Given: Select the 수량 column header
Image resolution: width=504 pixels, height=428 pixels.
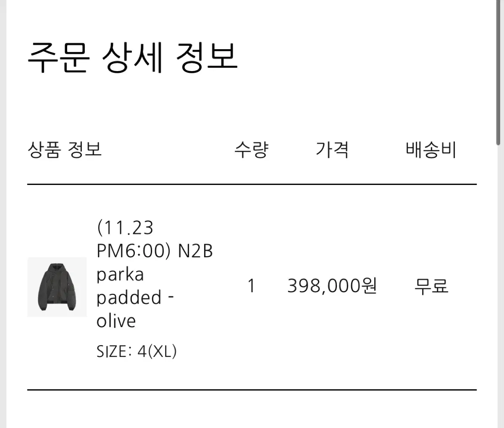Looking at the screenshot, I should click(x=251, y=150).
